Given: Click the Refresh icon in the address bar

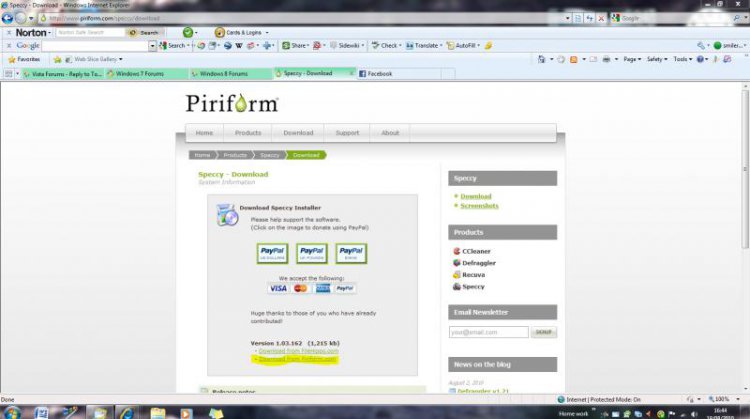Looking at the screenshot, I should tap(590, 18).
